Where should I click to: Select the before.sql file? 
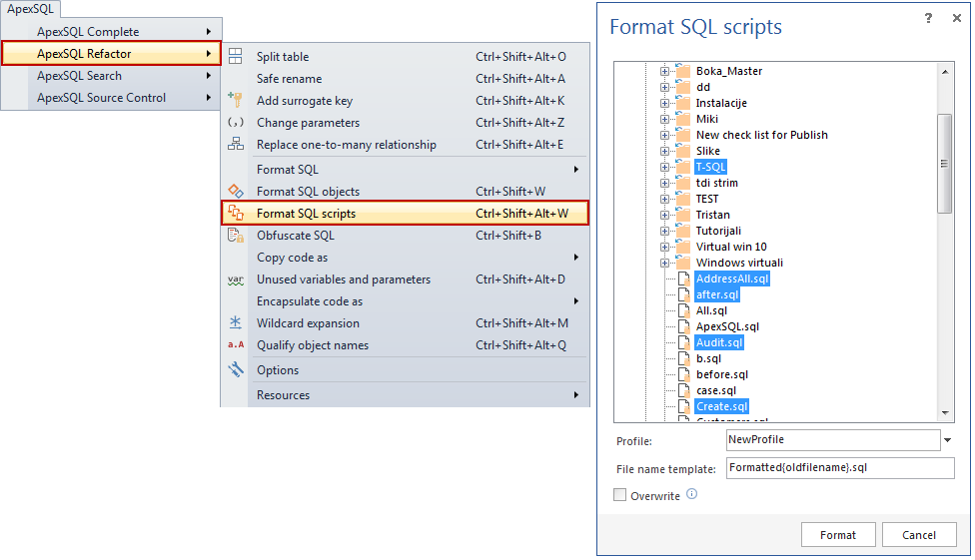(722, 374)
